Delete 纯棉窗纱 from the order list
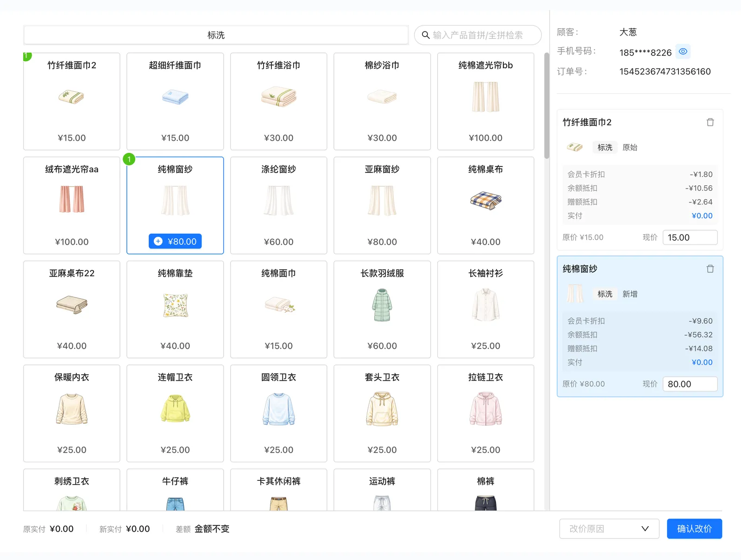The width and height of the screenshot is (741, 560). [x=710, y=269]
